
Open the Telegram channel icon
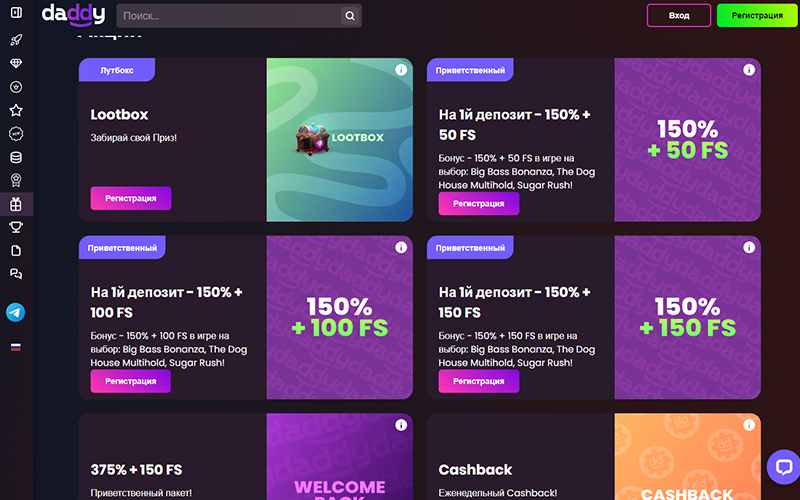click(15, 312)
